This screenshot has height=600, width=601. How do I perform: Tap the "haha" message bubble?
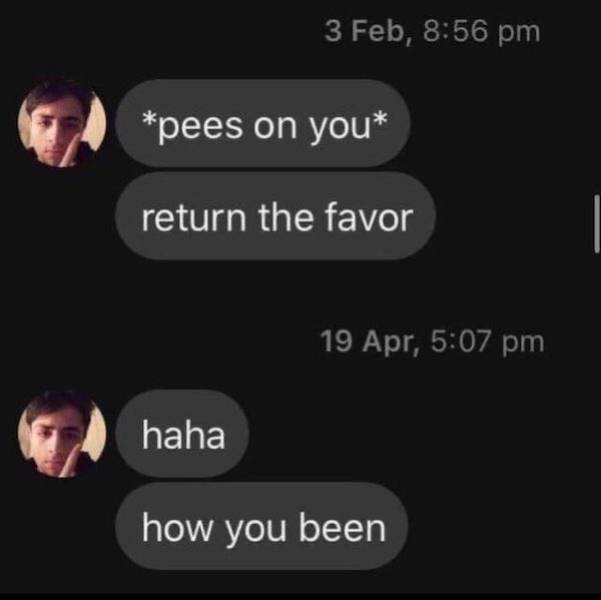tap(183, 434)
